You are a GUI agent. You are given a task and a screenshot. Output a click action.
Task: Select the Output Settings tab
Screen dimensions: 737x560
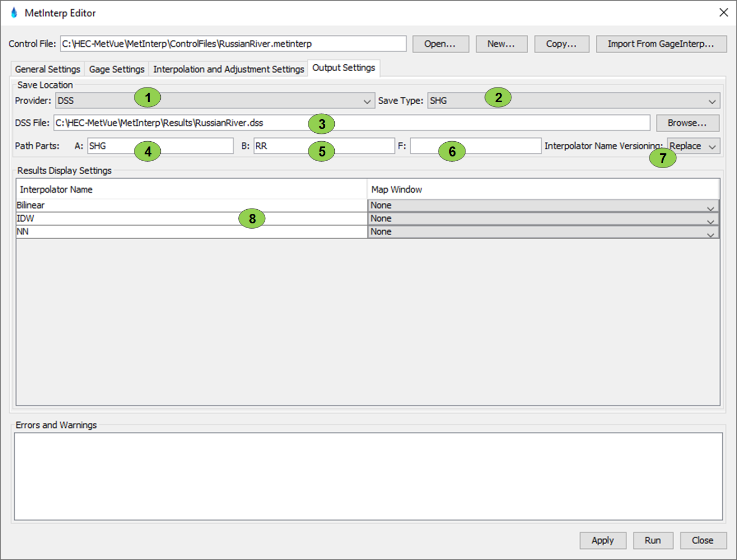click(x=343, y=68)
